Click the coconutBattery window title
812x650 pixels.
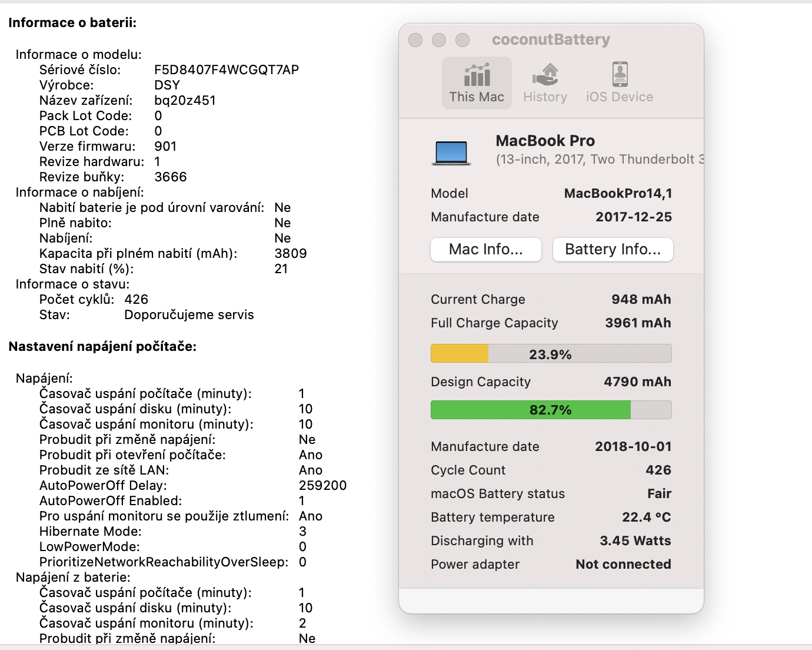point(551,39)
